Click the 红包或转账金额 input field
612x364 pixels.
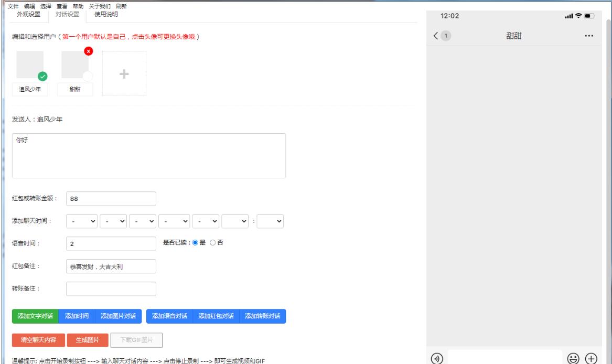pos(111,199)
